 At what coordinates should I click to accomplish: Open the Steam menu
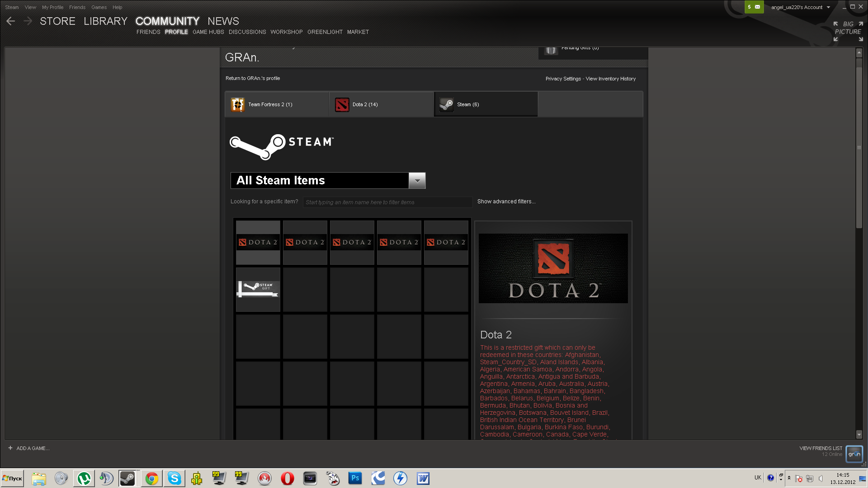click(x=12, y=7)
